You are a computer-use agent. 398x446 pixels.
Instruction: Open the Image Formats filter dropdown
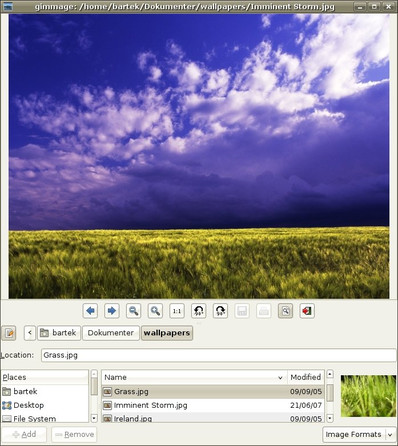point(358,434)
